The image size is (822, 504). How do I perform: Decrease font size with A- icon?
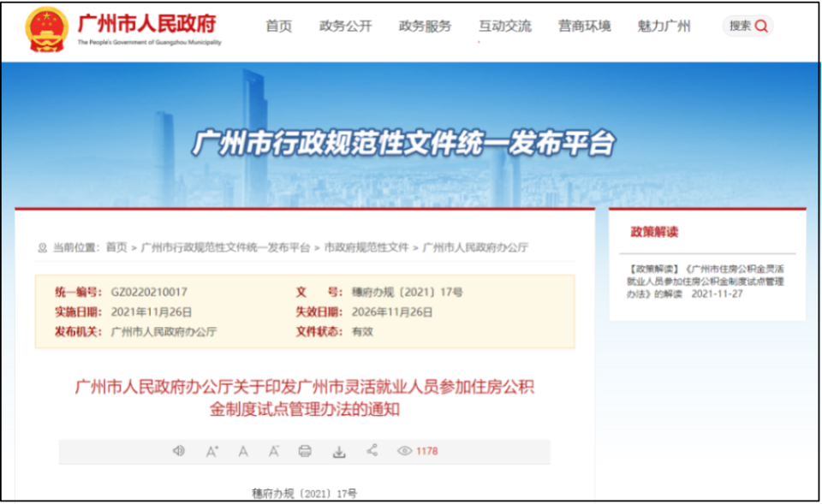pos(274,451)
